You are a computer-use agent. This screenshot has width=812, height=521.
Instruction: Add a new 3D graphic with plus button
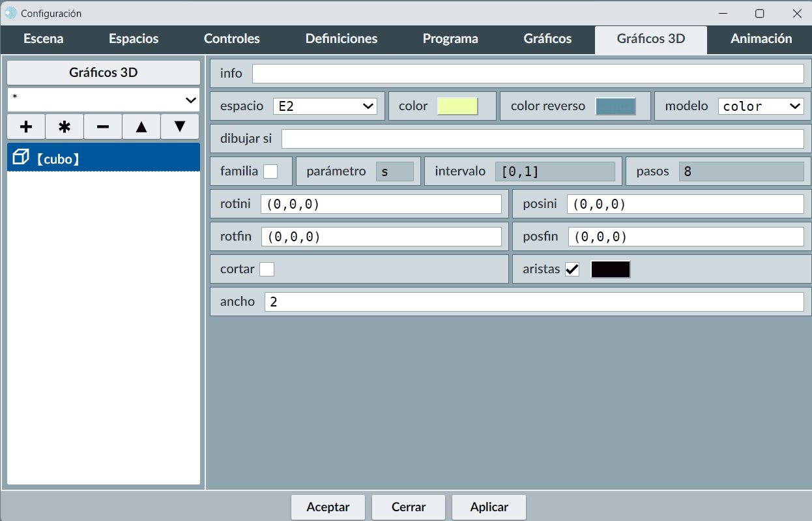coord(26,127)
